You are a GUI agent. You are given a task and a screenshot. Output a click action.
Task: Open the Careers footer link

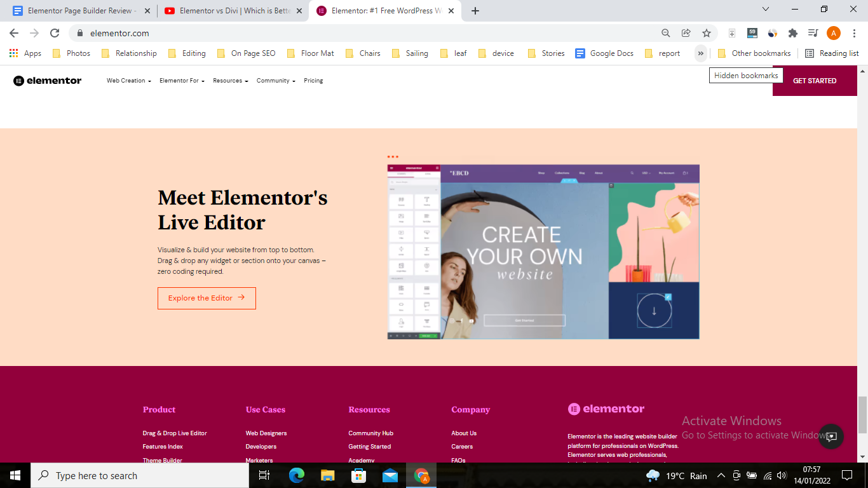click(x=462, y=447)
